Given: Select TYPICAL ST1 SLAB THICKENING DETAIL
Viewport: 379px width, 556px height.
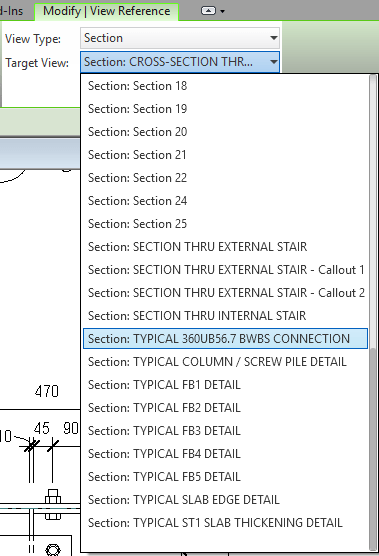Looking at the screenshot, I should [x=225, y=523].
